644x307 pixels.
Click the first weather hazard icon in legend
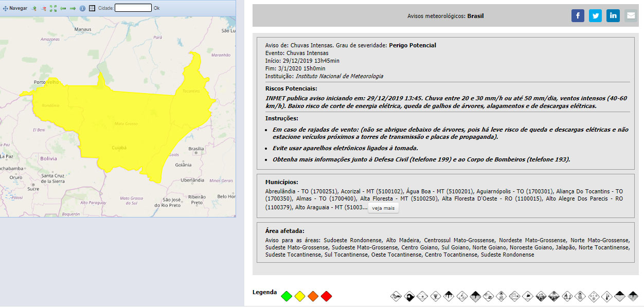pyautogui.click(x=396, y=296)
